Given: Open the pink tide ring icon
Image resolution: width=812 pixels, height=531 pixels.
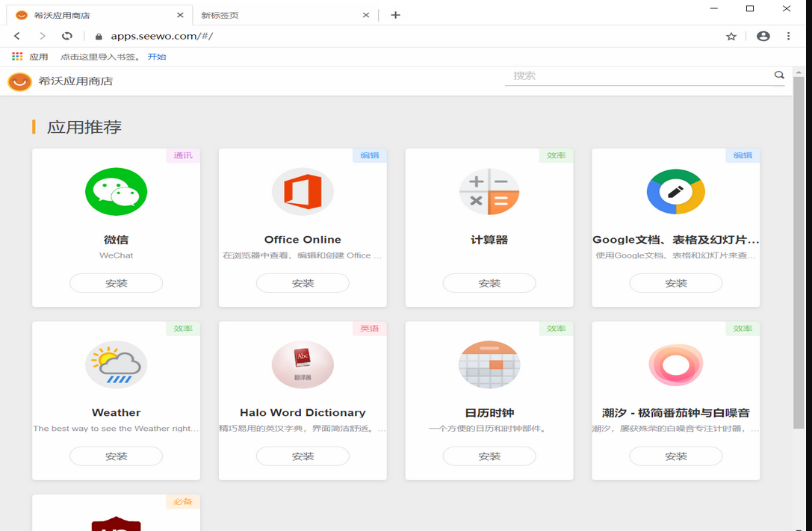Looking at the screenshot, I should 676,364.
